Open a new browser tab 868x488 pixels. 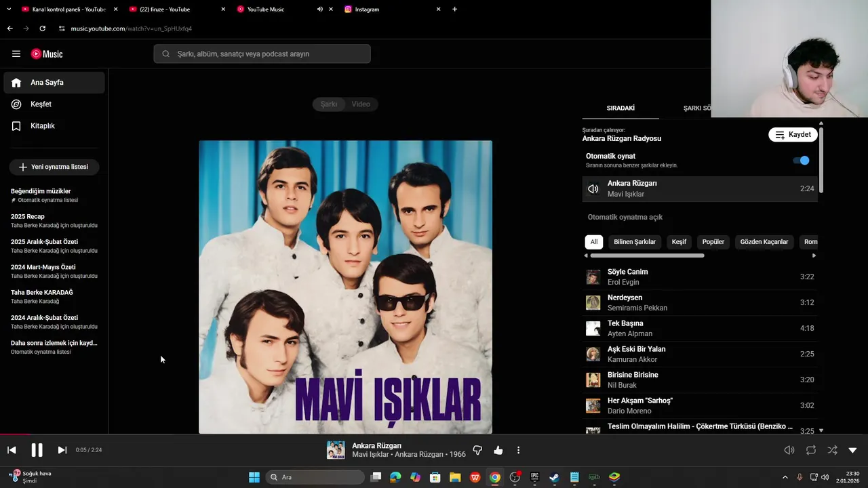click(454, 9)
